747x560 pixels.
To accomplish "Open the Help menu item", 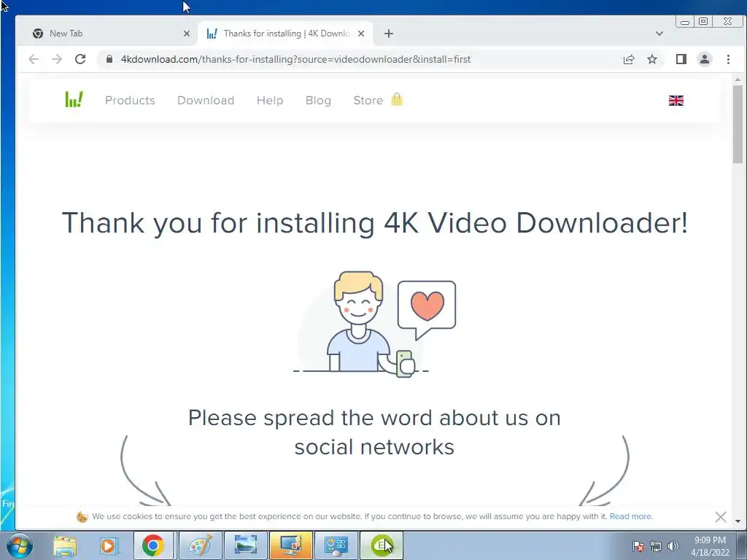I will coord(270,101).
